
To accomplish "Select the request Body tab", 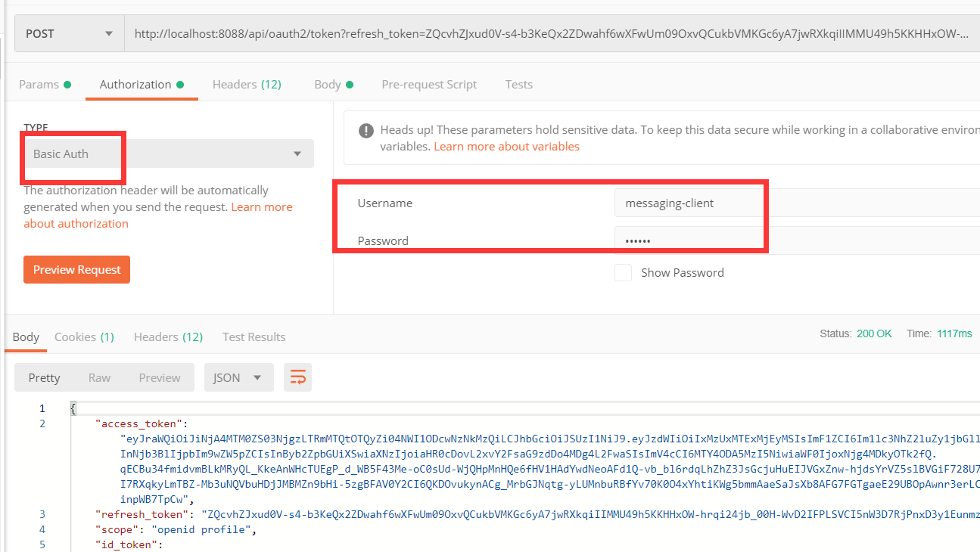I will point(333,85).
